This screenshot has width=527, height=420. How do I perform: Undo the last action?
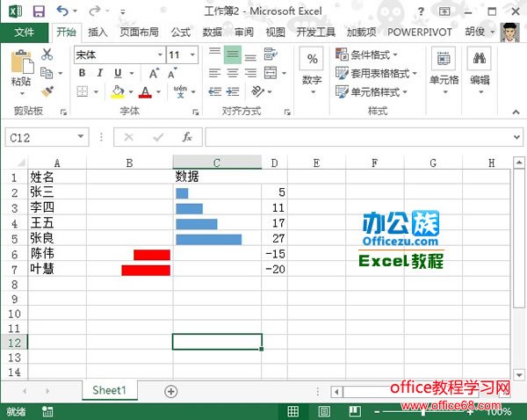point(62,11)
